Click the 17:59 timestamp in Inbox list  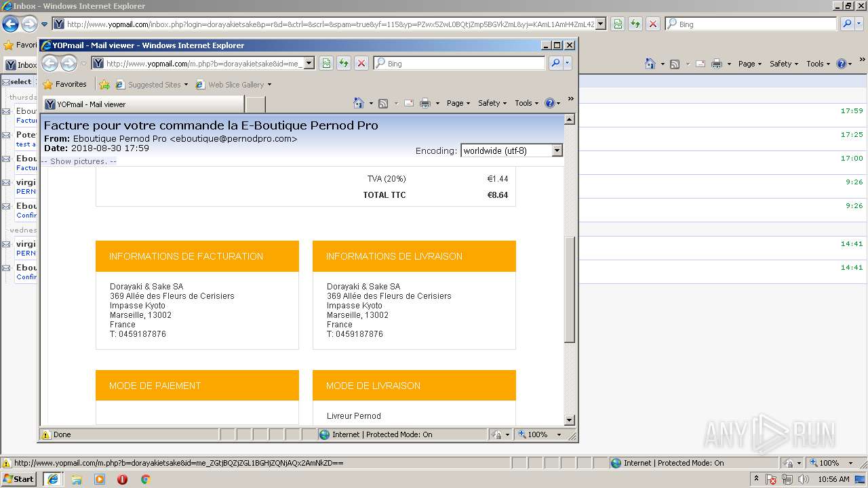pos(852,110)
